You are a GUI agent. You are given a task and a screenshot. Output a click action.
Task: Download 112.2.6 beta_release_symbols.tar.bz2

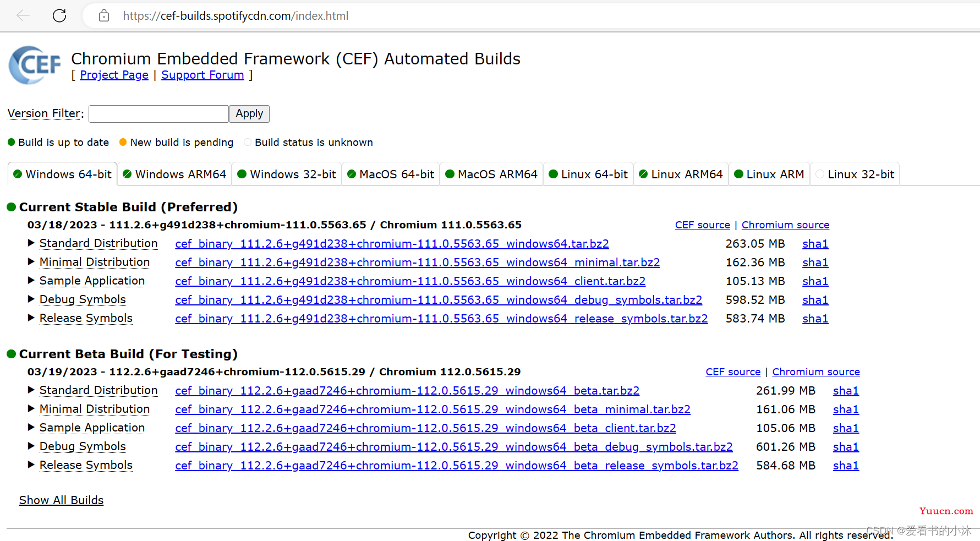(x=457, y=466)
